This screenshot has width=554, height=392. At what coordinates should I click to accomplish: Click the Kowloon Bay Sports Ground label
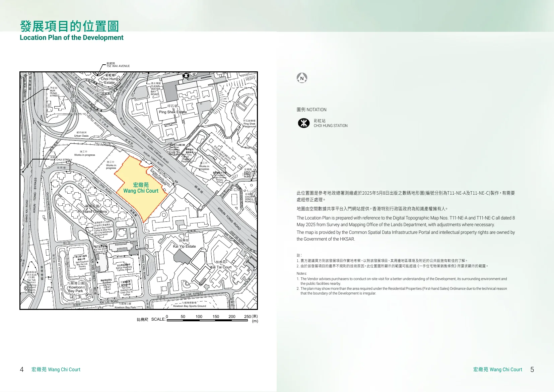pos(190,306)
